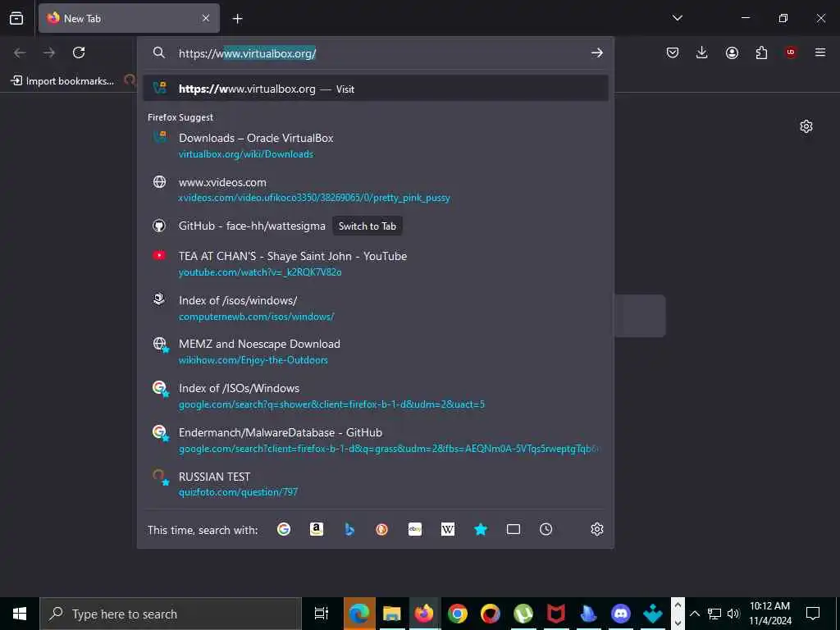Open MEMZ and Noescape Download bookmark
The image size is (840, 630).
pos(376,351)
